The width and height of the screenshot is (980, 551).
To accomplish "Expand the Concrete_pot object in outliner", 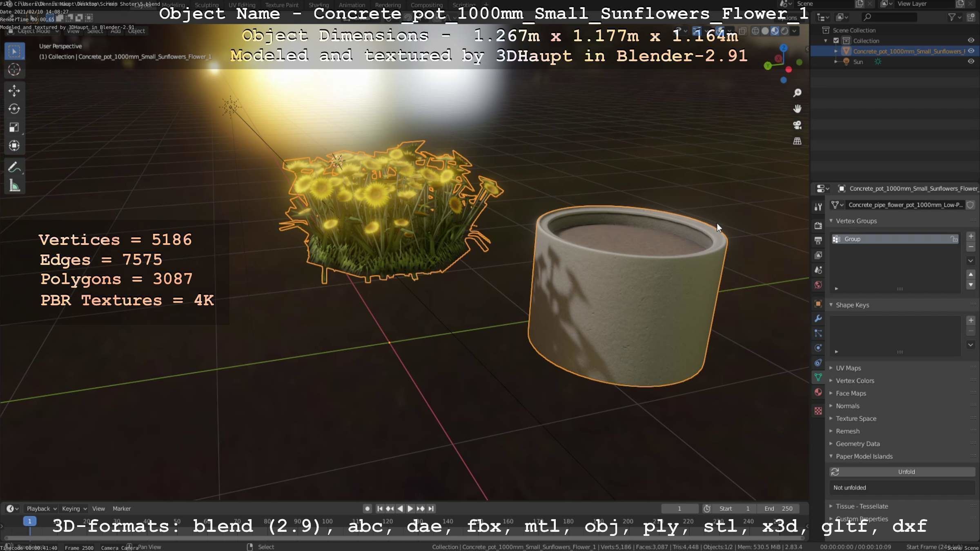I will (x=836, y=51).
